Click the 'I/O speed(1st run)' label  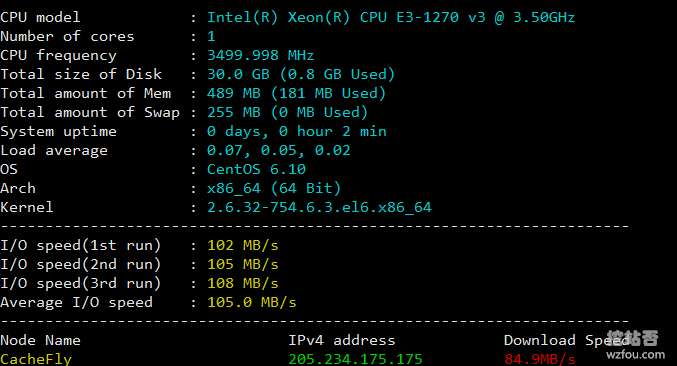pyautogui.click(x=81, y=245)
